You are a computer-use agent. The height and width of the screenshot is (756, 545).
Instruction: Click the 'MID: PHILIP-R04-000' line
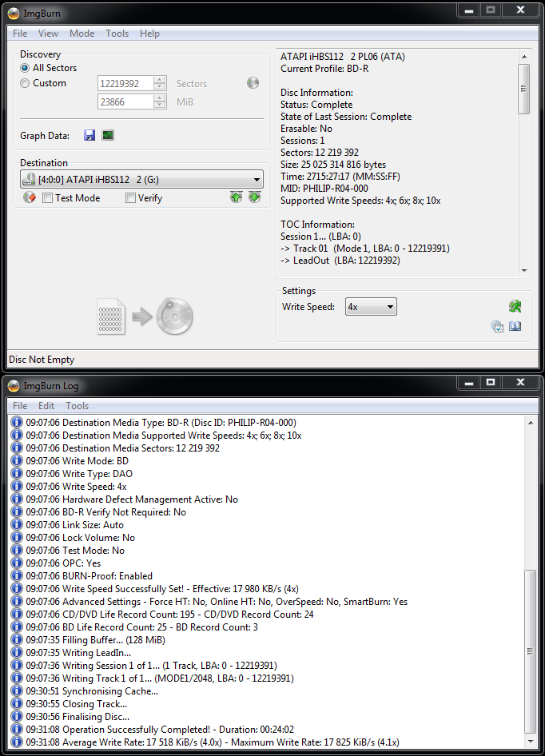pyautogui.click(x=324, y=189)
